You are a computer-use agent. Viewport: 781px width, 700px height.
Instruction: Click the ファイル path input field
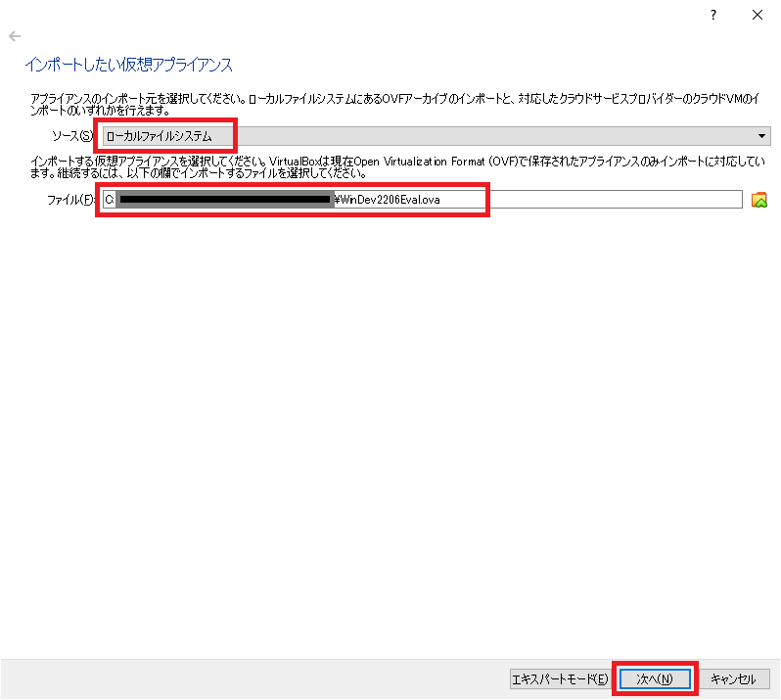[423, 200]
